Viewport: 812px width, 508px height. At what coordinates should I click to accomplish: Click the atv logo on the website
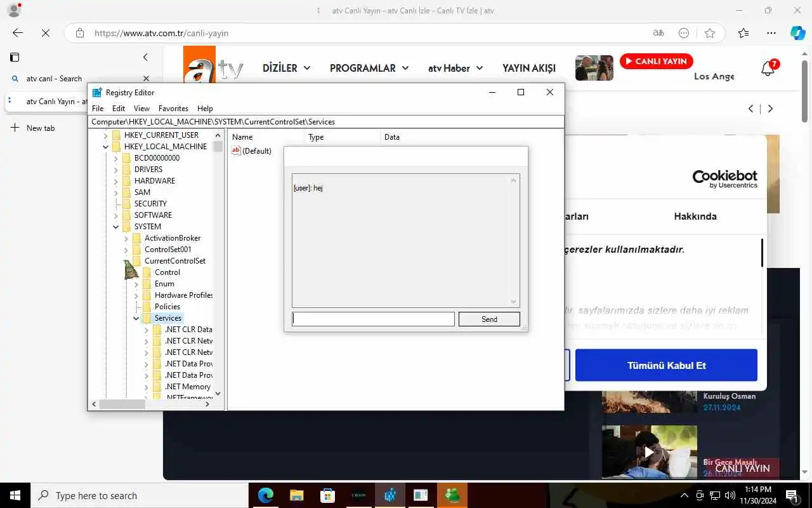[x=214, y=65]
